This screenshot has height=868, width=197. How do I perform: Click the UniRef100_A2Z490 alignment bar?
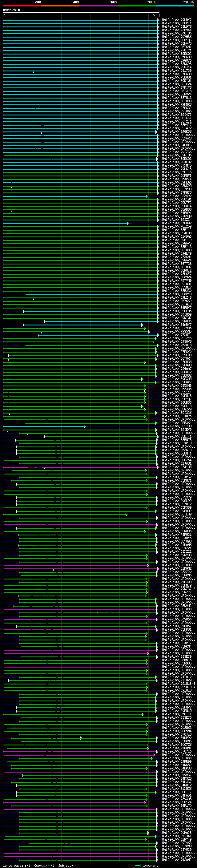point(75,196)
